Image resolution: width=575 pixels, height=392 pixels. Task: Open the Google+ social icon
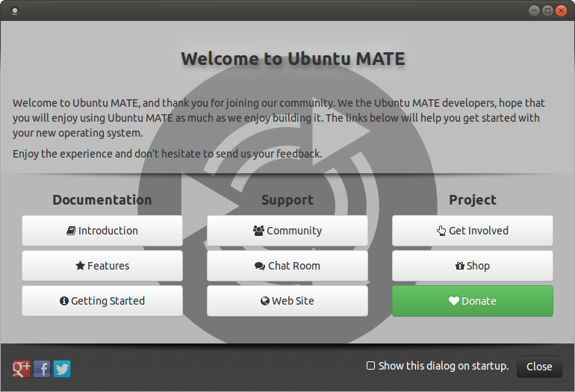click(21, 369)
